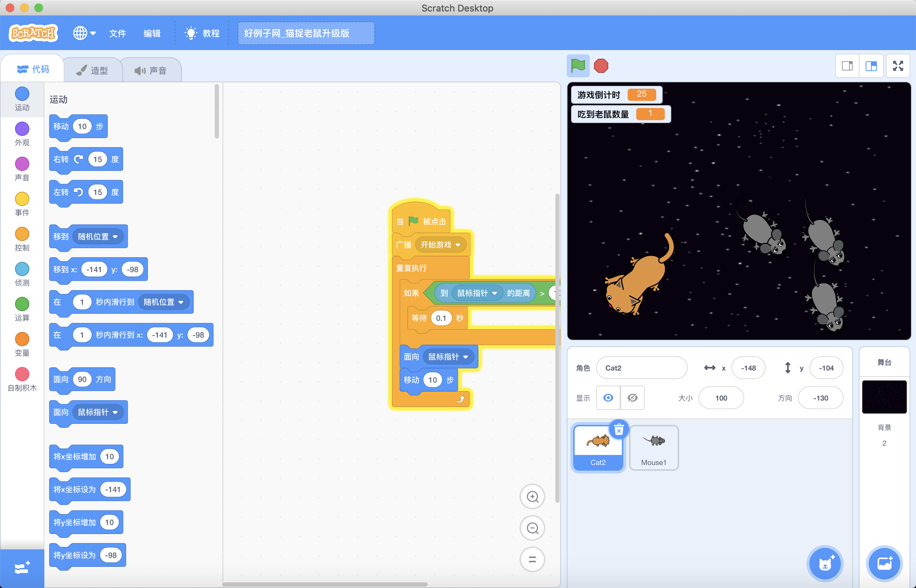
Task: Click the sprite y value -104
Action: coord(826,368)
